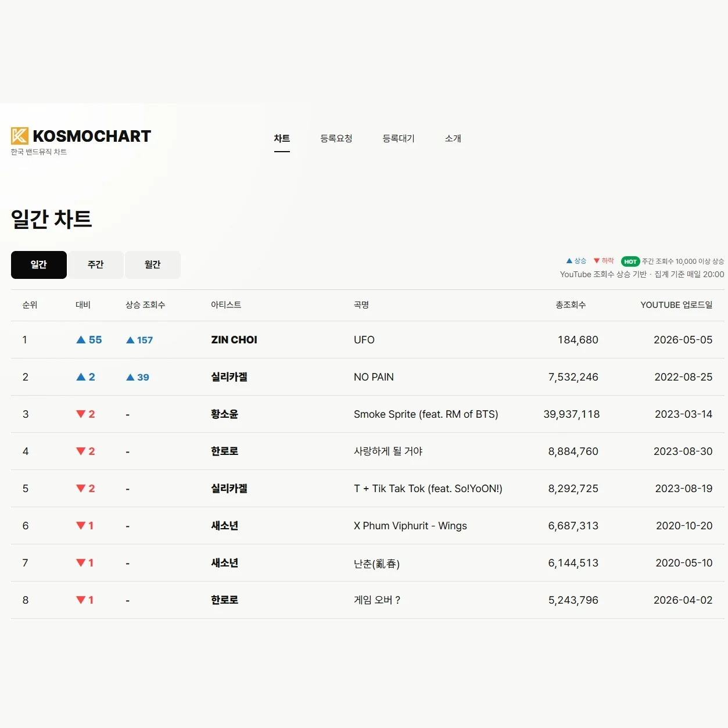Click the blue 상승 legend triangle
This screenshot has height=728, width=728.
click(569, 261)
